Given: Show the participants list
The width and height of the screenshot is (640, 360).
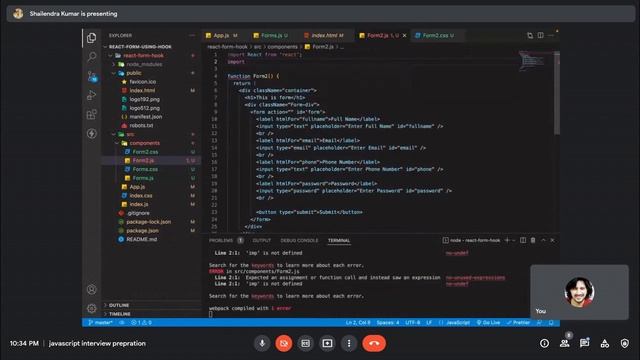Looking at the screenshot, I should 564,343.
